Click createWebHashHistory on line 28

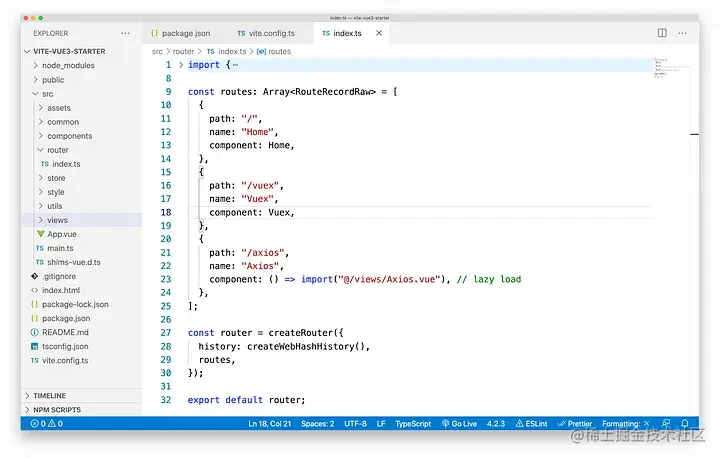(x=301, y=346)
